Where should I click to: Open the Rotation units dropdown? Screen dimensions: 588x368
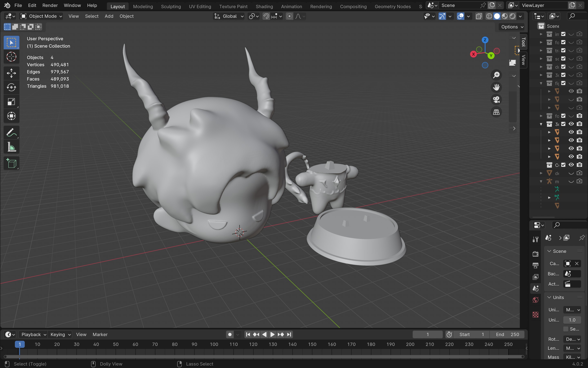[x=572, y=339]
